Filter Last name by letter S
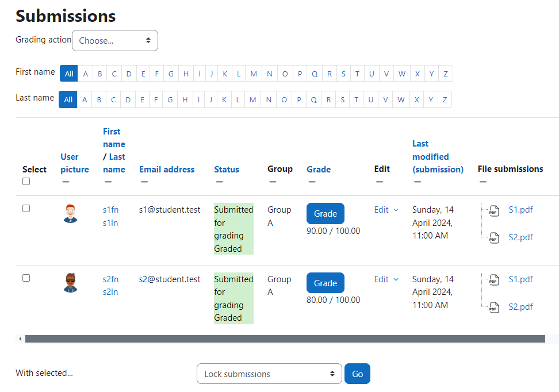 (x=343, y=100)
